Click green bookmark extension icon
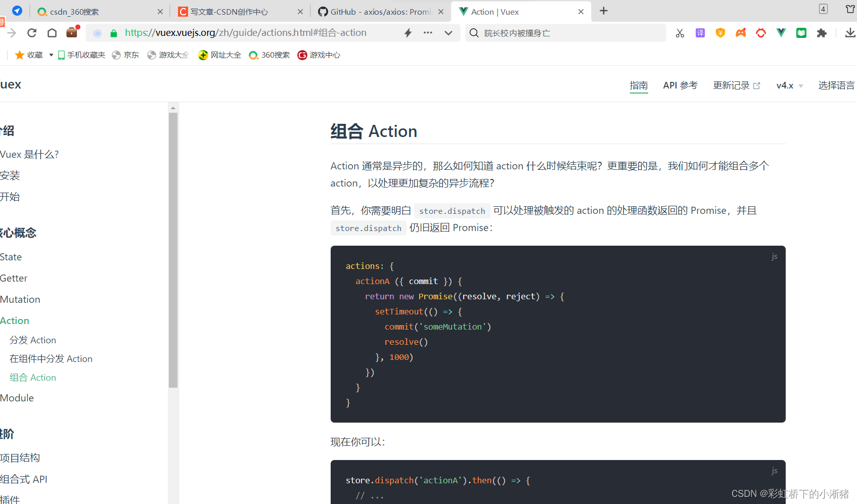 point(801,33)
